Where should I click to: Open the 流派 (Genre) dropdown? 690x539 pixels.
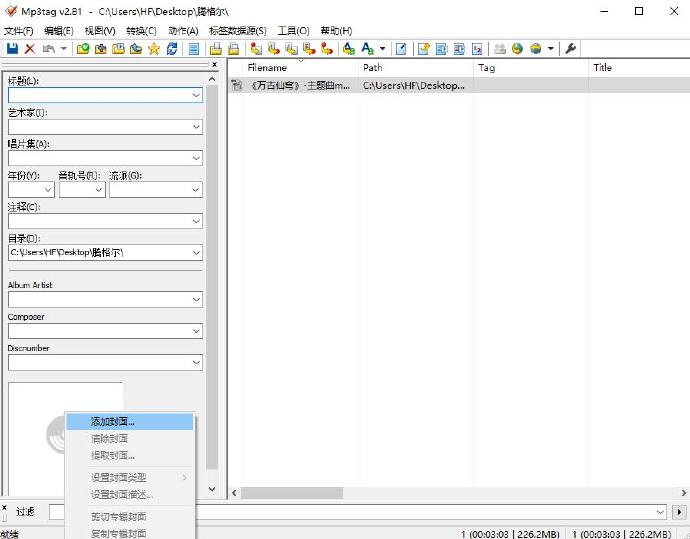point(196,189)
